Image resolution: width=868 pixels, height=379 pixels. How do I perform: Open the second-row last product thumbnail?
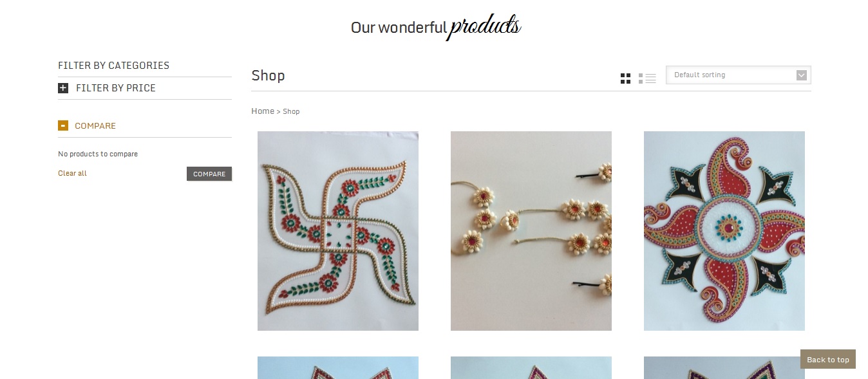click(724, 367)
